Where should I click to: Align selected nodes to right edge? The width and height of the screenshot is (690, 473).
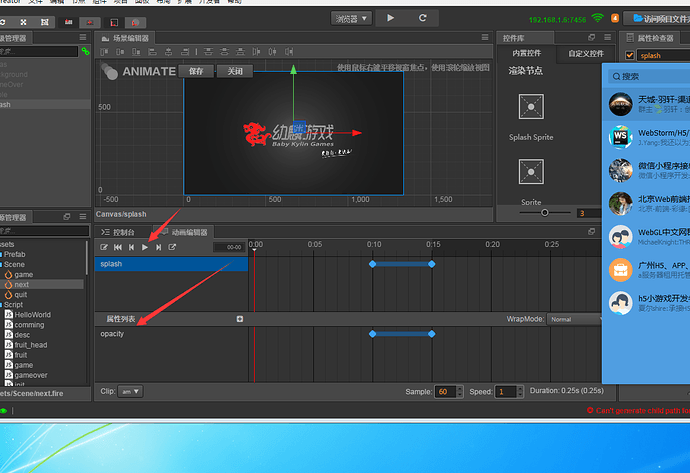pos(185,52)
